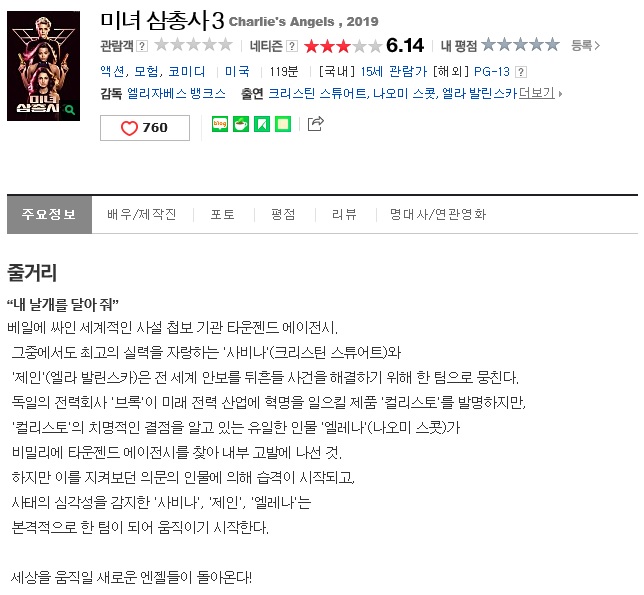Expand cast list with 더보기
Screen dimensions: 644x595
(x=540, y=93)
